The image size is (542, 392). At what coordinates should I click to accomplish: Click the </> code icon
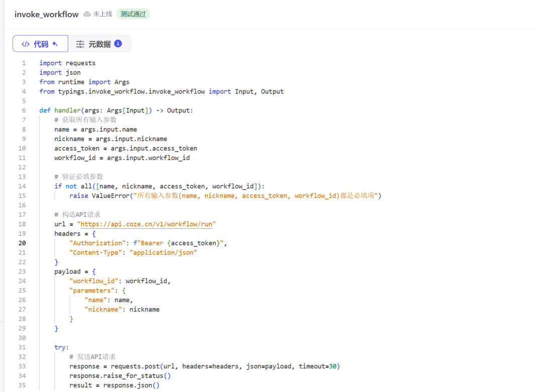(x=26, y=44)
